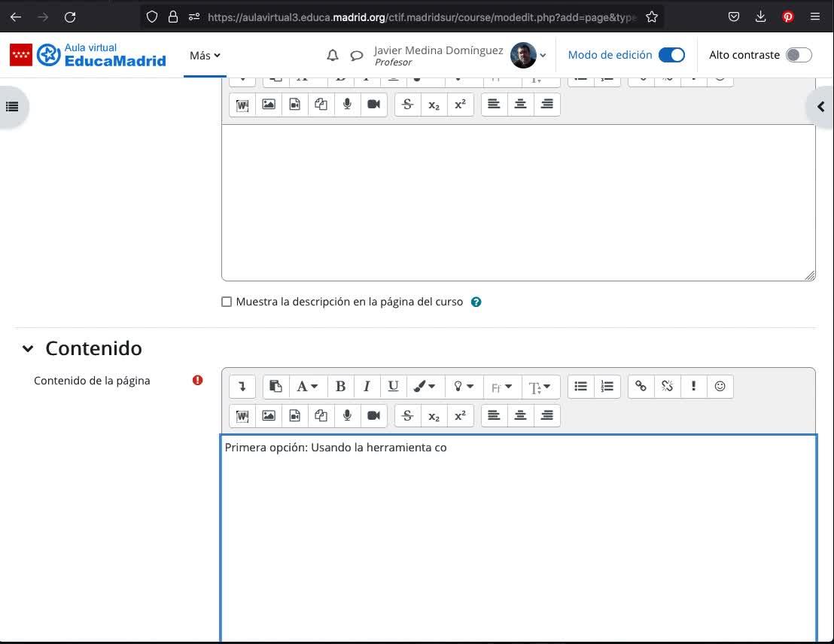This screenshot has height=644, width=834.
Task: Center align text in the Contenido editor
Action: click(x=520, y=415)
